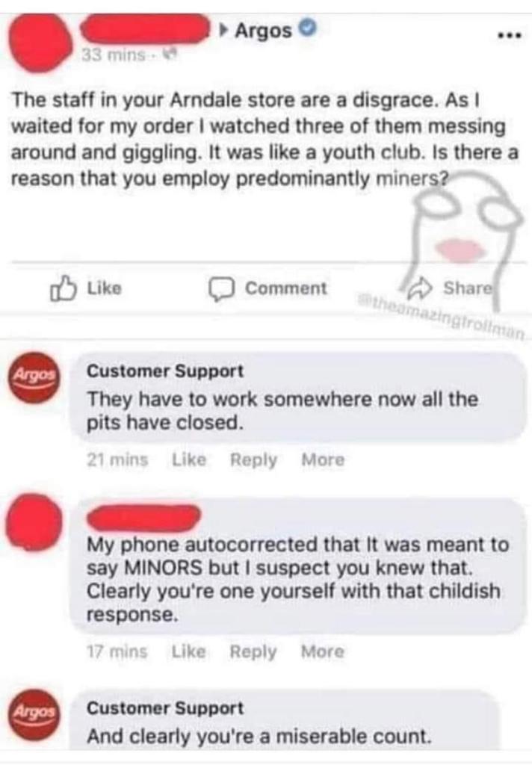Click the Share arrow icon
Image resolution: width=532 pixels, height=765 pixels.
click(421, 288)
